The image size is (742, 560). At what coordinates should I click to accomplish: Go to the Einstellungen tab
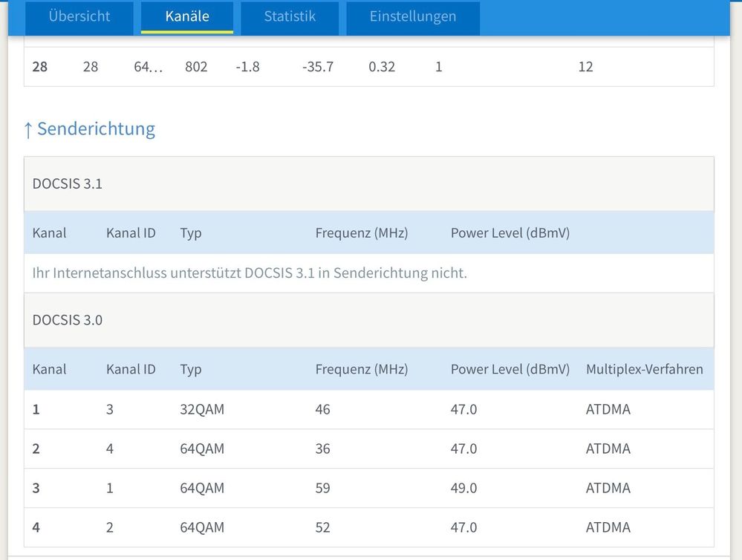(x=413, y=16)
